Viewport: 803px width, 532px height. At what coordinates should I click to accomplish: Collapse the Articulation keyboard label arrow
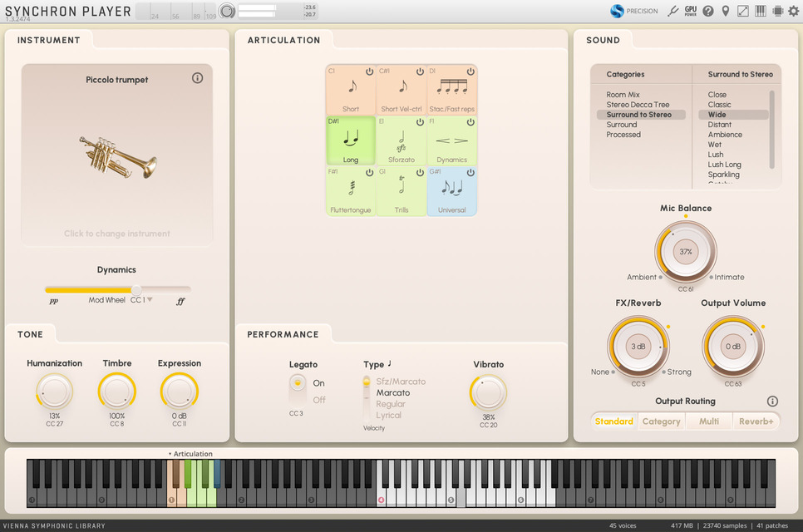[x=170, y=454]
